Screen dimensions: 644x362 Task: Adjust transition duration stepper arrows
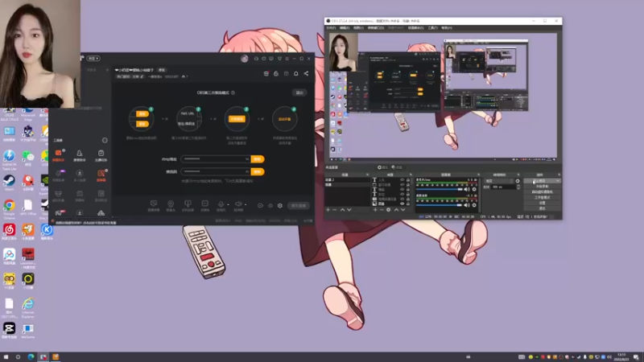pos(518,187)
